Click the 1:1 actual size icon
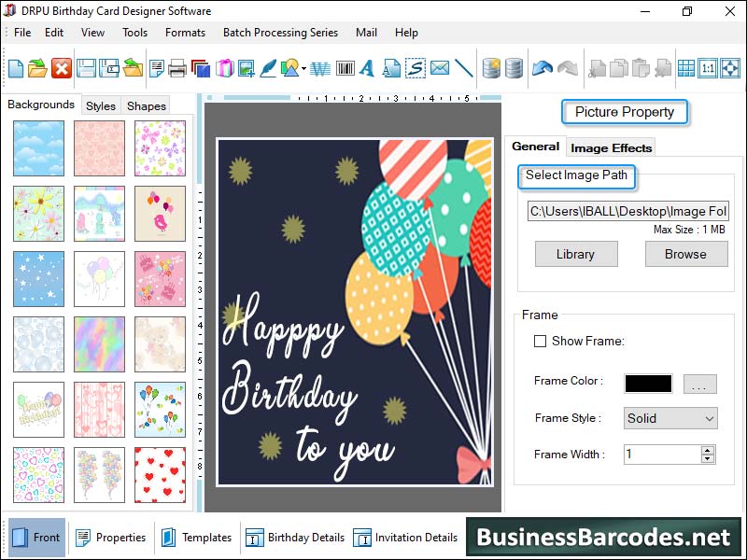 [x=708, y=68]
